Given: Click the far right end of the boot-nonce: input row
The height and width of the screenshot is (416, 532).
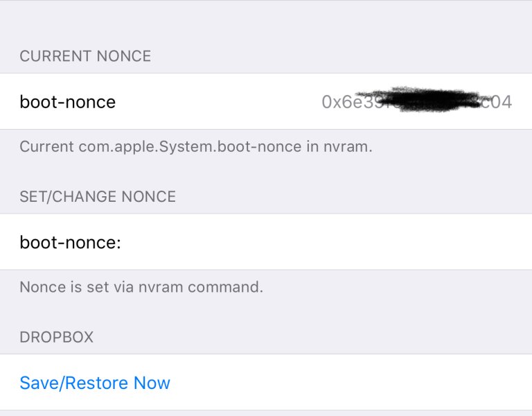Looking at the screenshot, I should point(506,242).
